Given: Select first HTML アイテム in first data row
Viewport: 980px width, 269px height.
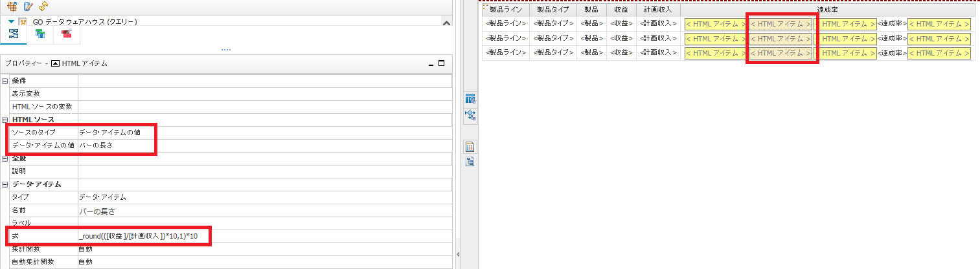Looking at the screenshot, I should click(716, 24).
